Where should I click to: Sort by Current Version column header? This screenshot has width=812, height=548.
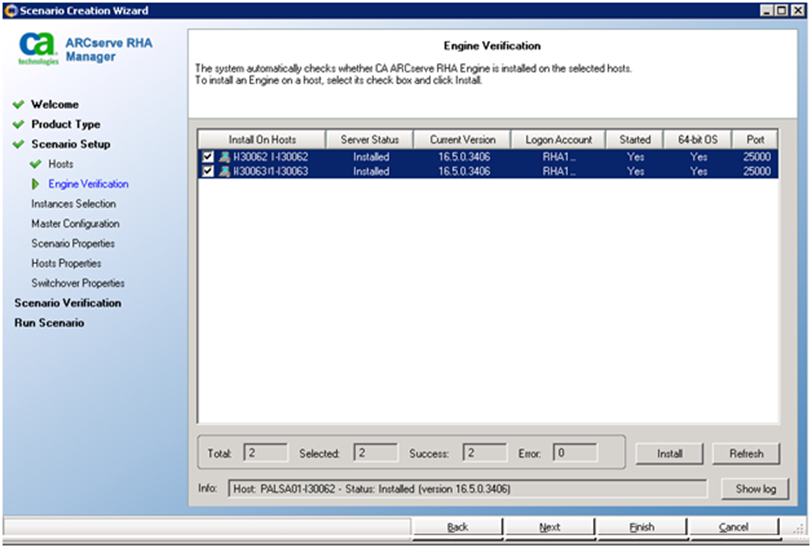coord(462,139)
